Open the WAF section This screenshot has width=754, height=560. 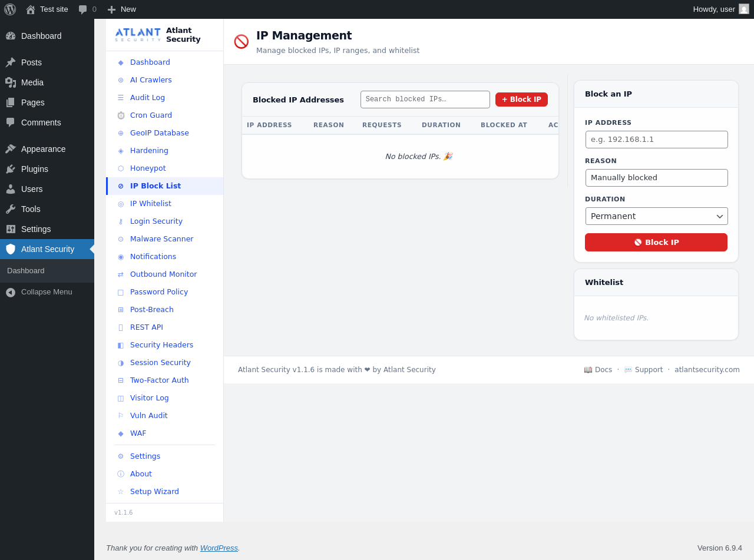tap(138, 433)
